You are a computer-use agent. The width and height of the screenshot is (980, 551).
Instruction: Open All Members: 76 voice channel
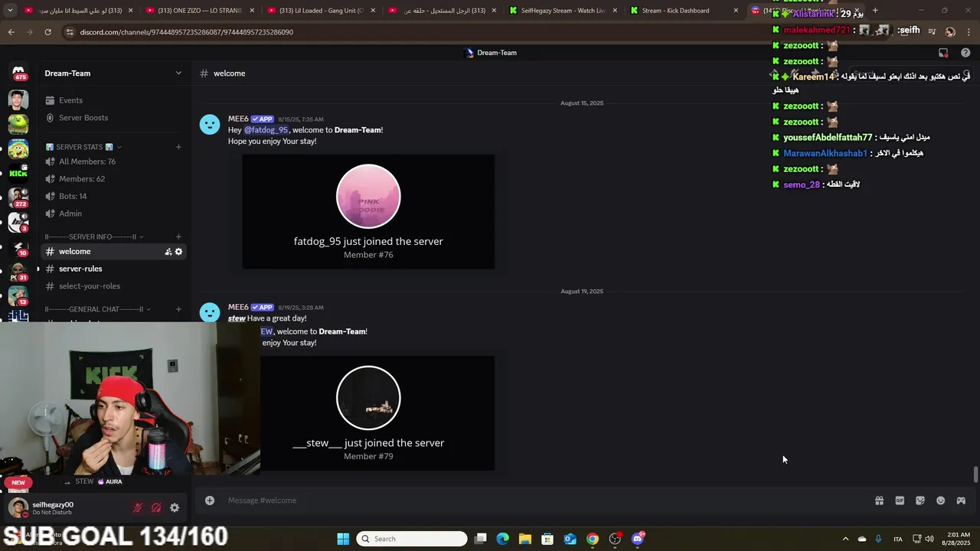pyautogui.click(x=113, y=161)
